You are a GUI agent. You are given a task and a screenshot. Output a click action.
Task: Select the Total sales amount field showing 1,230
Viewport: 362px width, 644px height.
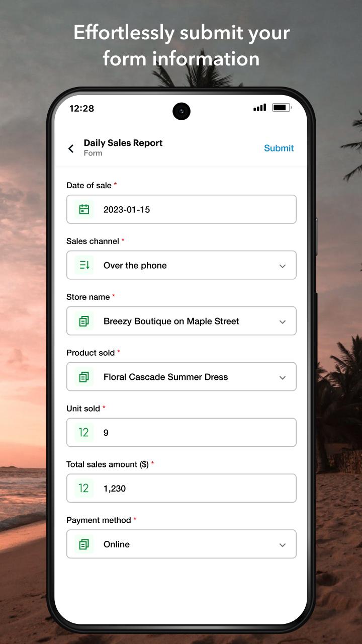coord(182,489)
